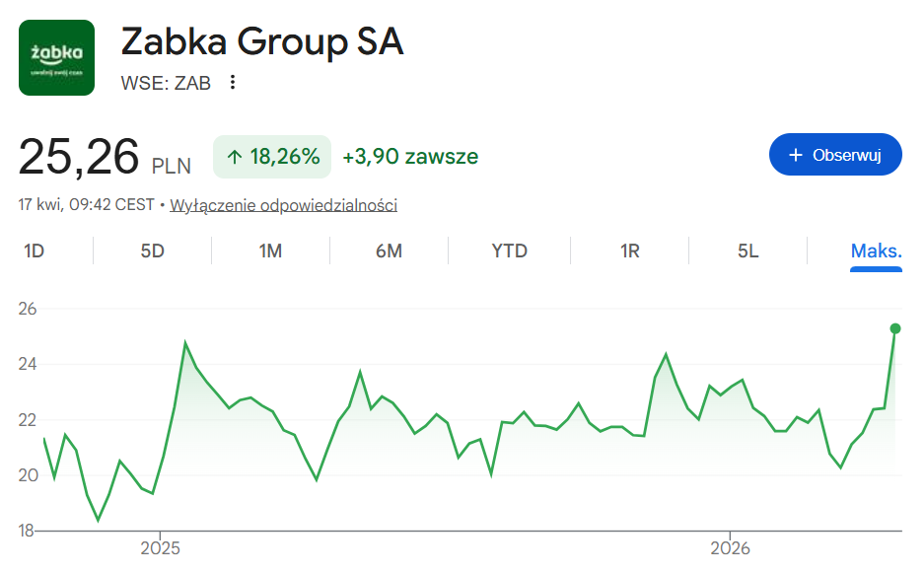
Task: Select the 1D time range tab
Action: tap(35, 251)
